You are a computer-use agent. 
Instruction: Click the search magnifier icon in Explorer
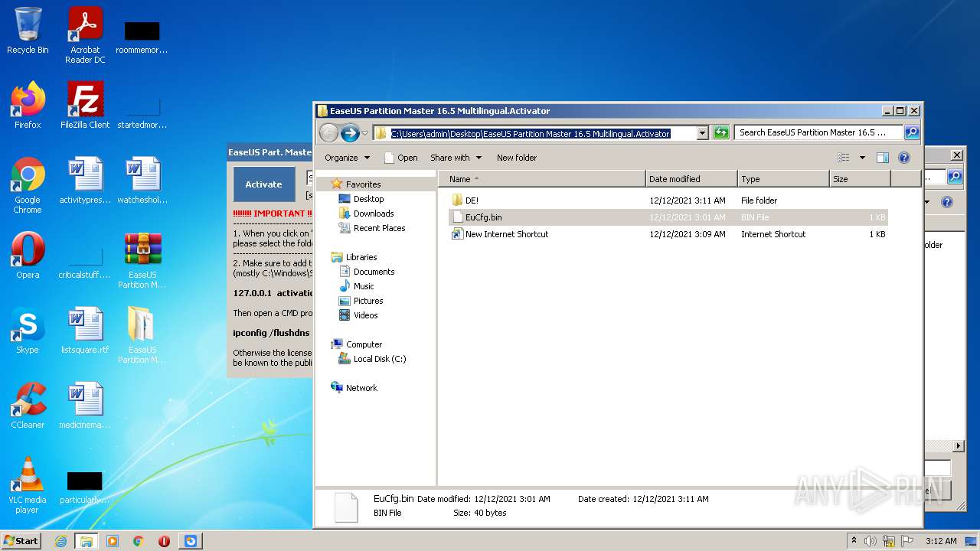tap(911, 132)
